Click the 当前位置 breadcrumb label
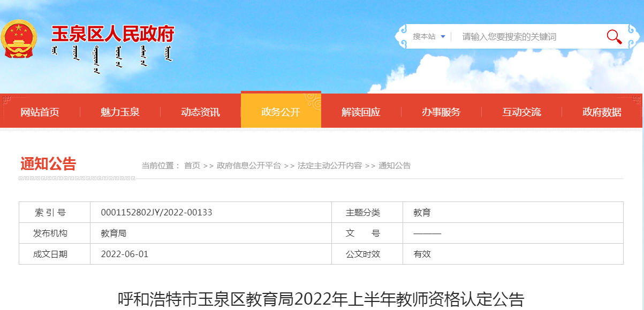Image resolution: width=644 pixels, height=310 pixels. tap(161, 166)
